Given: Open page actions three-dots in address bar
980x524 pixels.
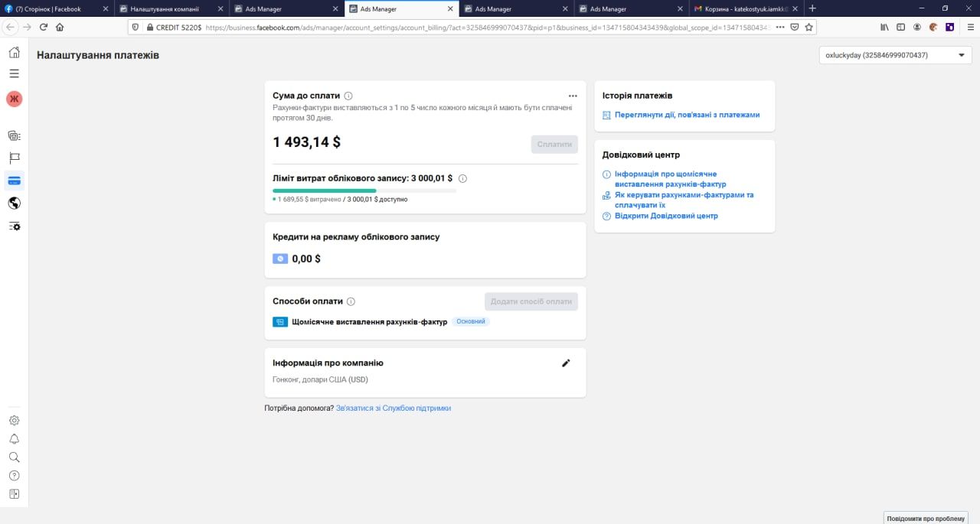Looking at the screenshot, I should click(780, 27).
